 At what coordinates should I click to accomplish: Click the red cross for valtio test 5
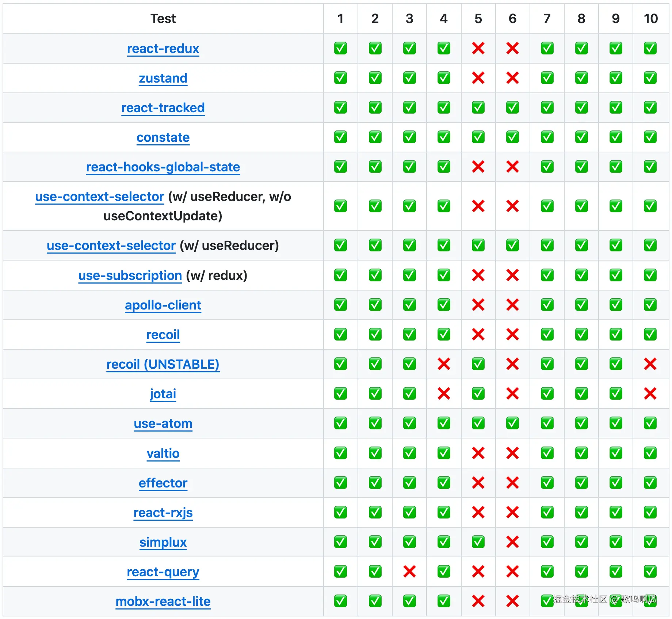pyautogui.click(x=478, y=453)
